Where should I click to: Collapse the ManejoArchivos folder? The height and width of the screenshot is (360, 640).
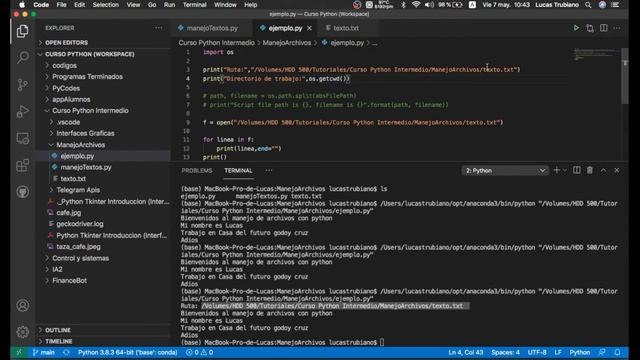pyautogui.click(x=80, y=145)
